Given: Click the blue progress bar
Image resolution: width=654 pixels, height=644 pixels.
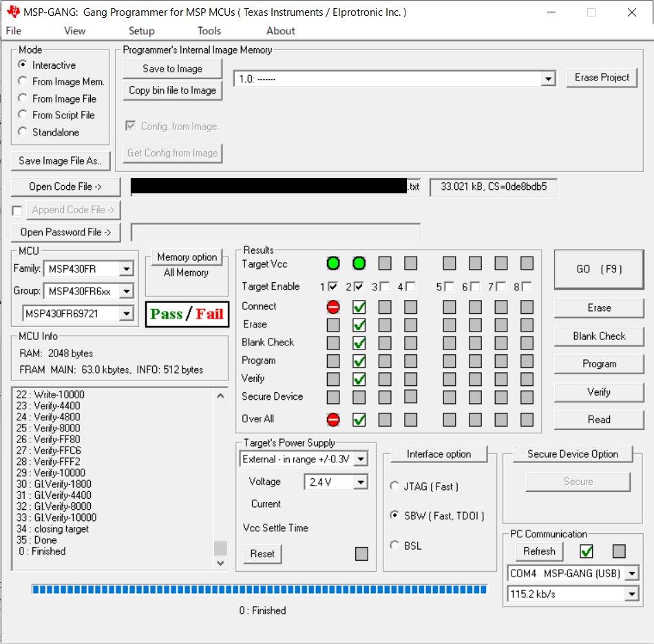Looking at the screenshot, I should coord(260,590).
